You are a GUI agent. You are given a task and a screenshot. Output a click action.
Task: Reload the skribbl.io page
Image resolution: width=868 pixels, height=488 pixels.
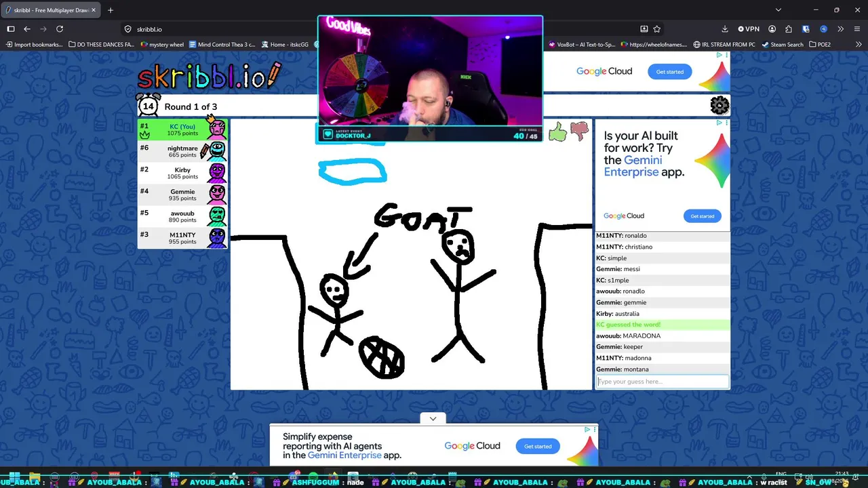60,29
